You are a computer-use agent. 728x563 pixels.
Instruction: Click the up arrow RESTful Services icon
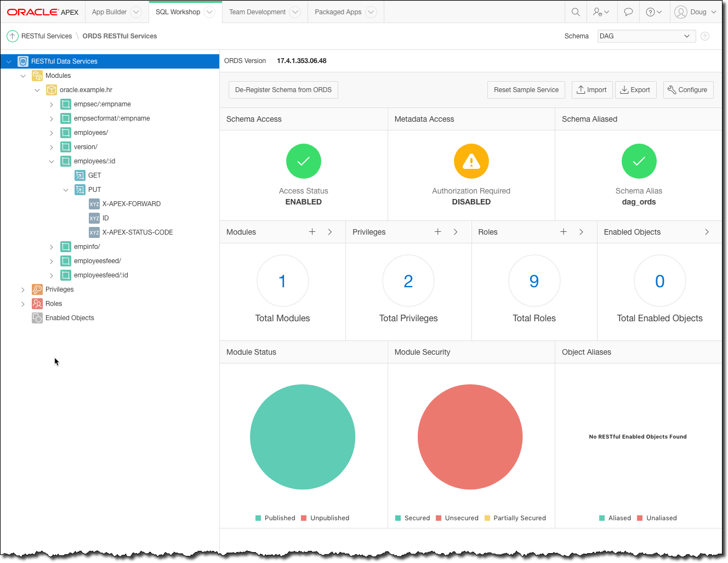12,36
